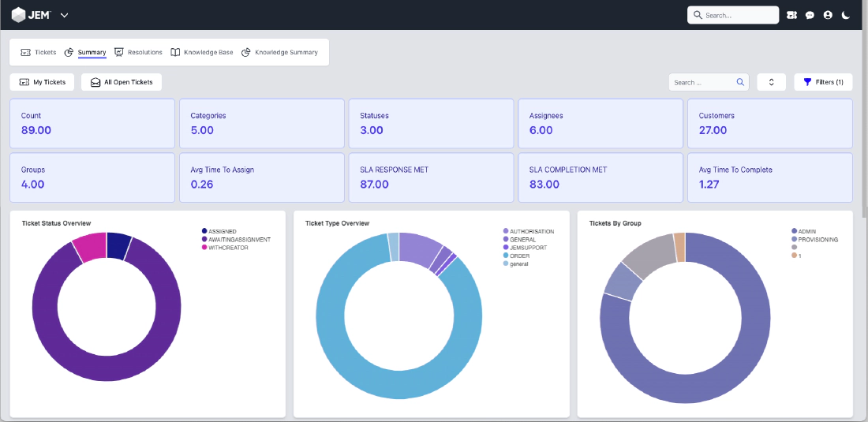Toggle ASSIGNED legend entry

pyautogui.click(x=220, y=231)
